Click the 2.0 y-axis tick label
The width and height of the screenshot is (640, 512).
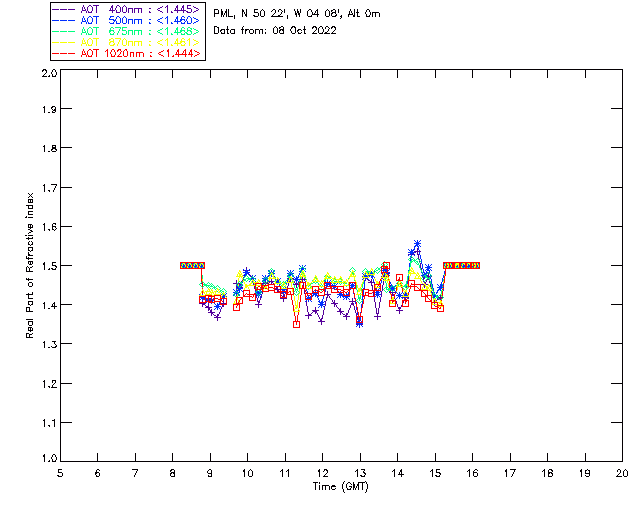49,73
